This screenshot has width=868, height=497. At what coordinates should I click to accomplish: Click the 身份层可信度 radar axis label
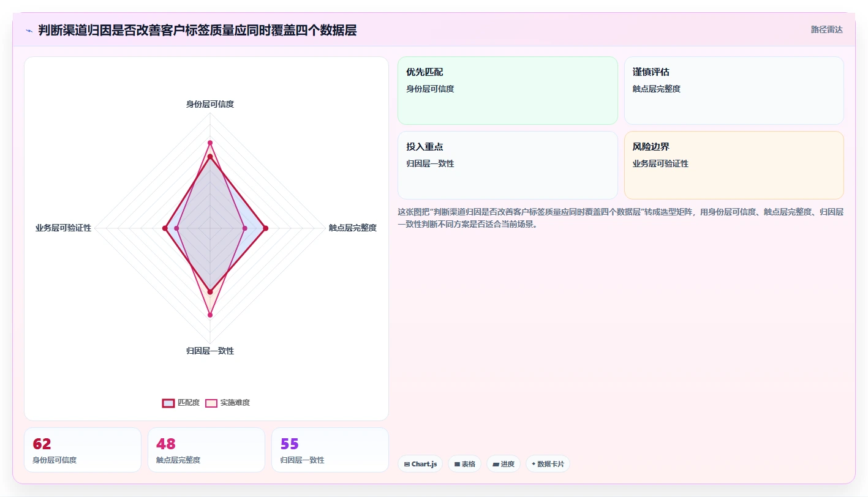click(210, 104)
